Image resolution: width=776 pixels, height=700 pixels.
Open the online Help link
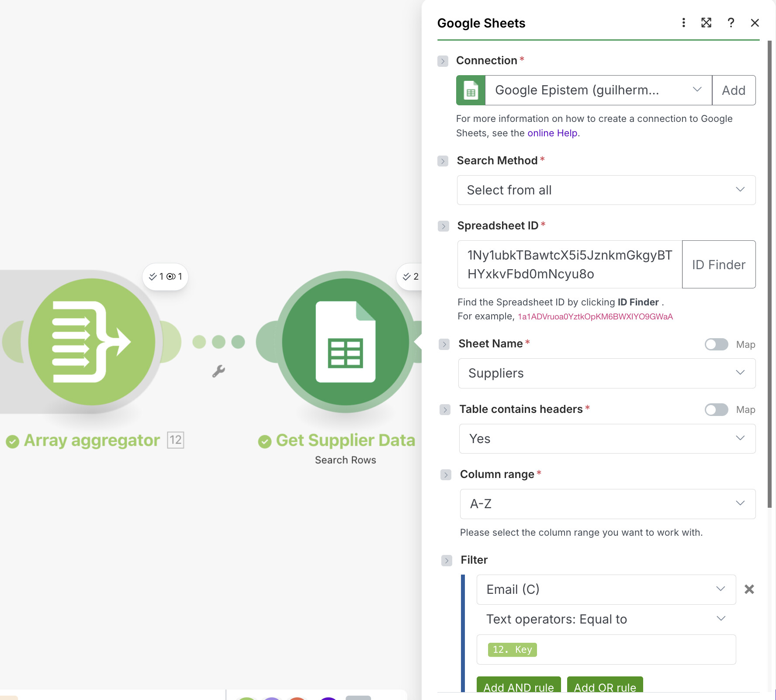pos(552,133)
